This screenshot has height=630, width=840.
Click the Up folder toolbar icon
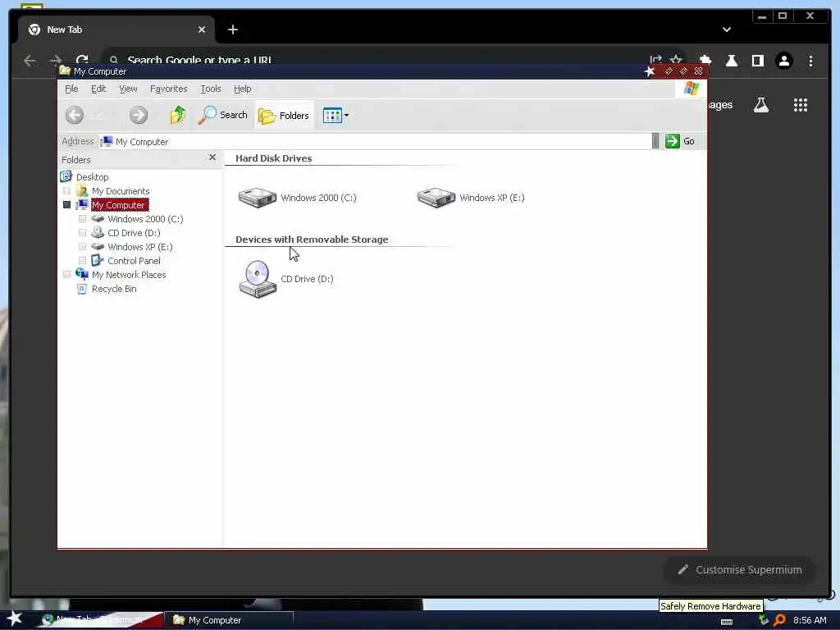point(178,115)
